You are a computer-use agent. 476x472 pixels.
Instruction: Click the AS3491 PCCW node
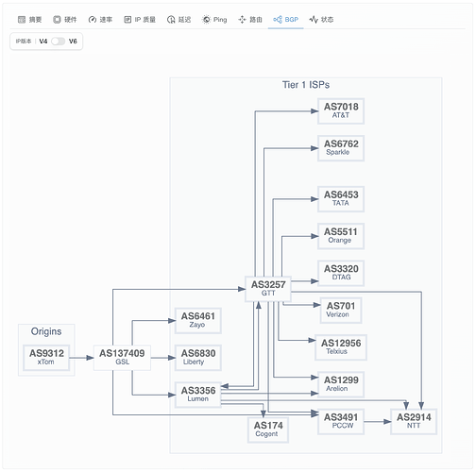341,422
